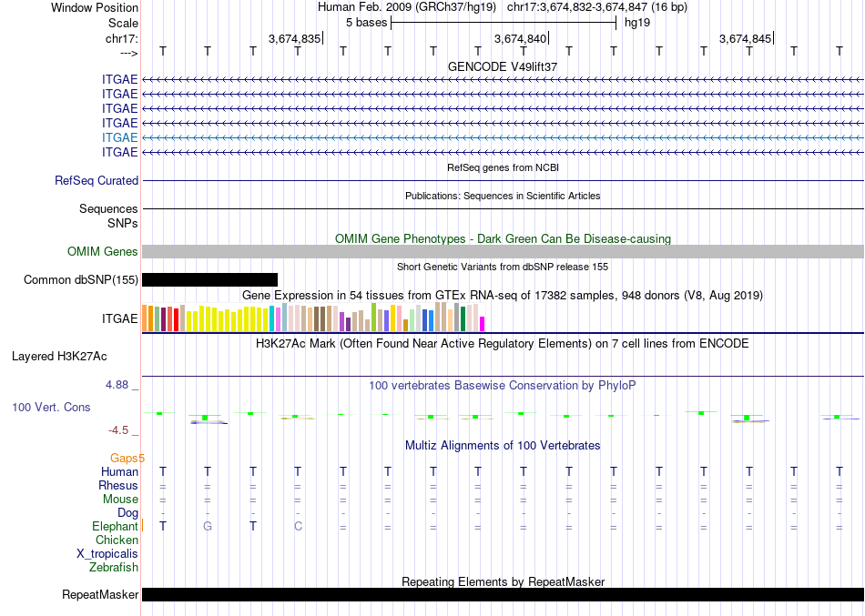Click the 3,674,835 position marker
The width and height of the screenshot is (865, 616).
(x=295, y=38)
